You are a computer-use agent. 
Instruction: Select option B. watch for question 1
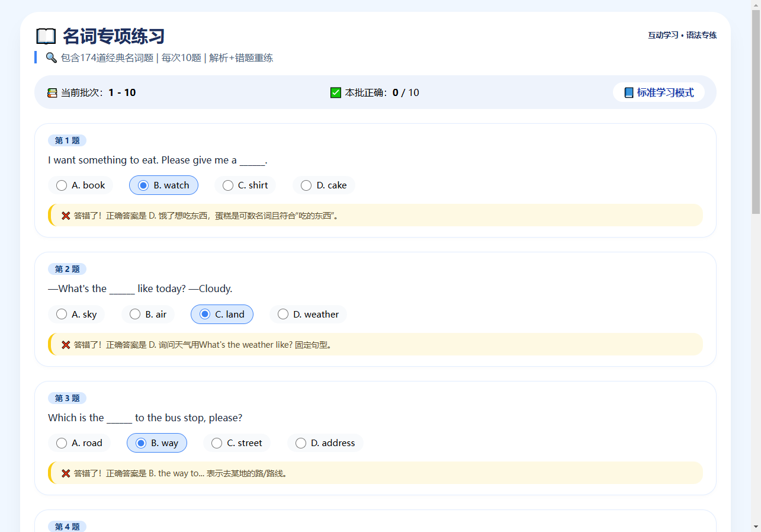pos(163,185)
